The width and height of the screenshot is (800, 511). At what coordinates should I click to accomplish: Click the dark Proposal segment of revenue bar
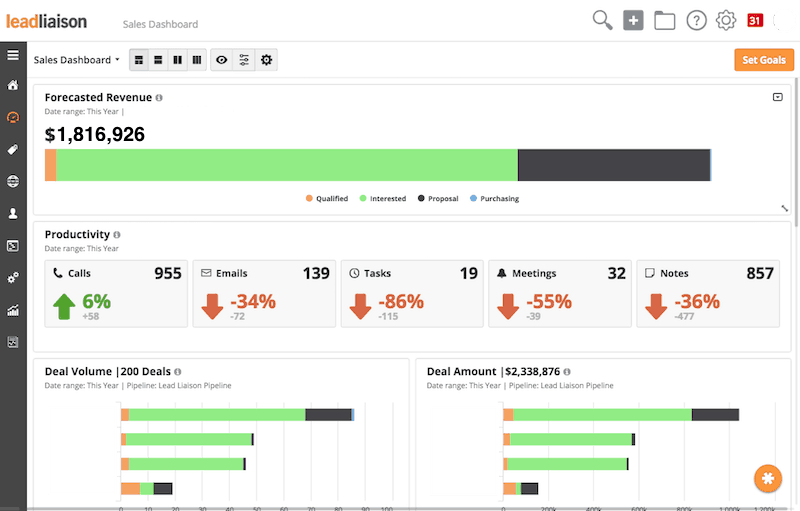click(x=614, y=165)
